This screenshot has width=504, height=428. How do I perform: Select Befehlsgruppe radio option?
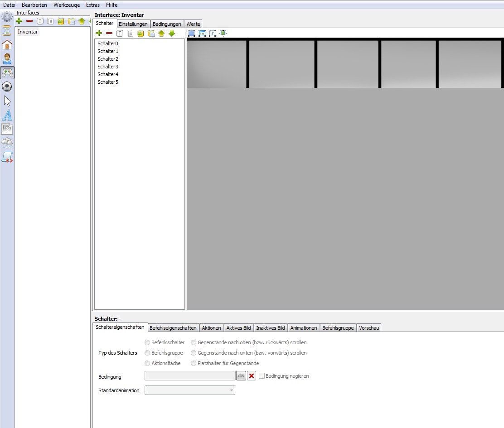(164, 353)
